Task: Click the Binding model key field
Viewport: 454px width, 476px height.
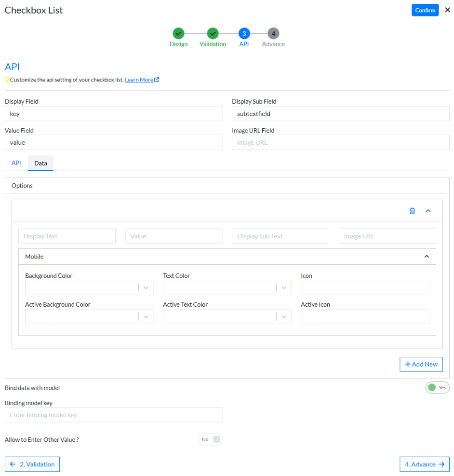Action: pyautogui.click(x=113, y=415)
